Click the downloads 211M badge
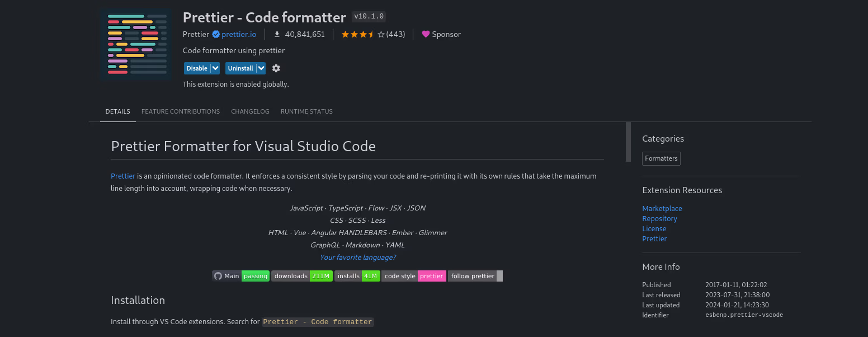868x337 pixels. [x=302, y=276]
